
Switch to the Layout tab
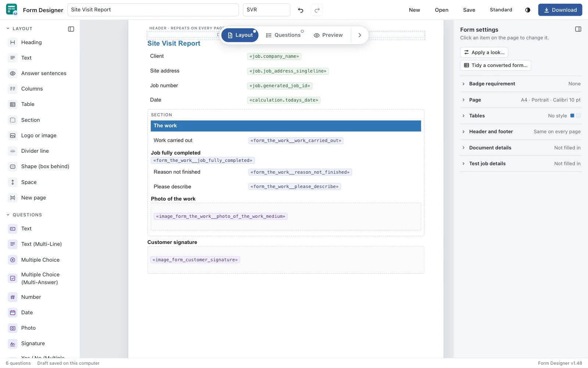240,35
